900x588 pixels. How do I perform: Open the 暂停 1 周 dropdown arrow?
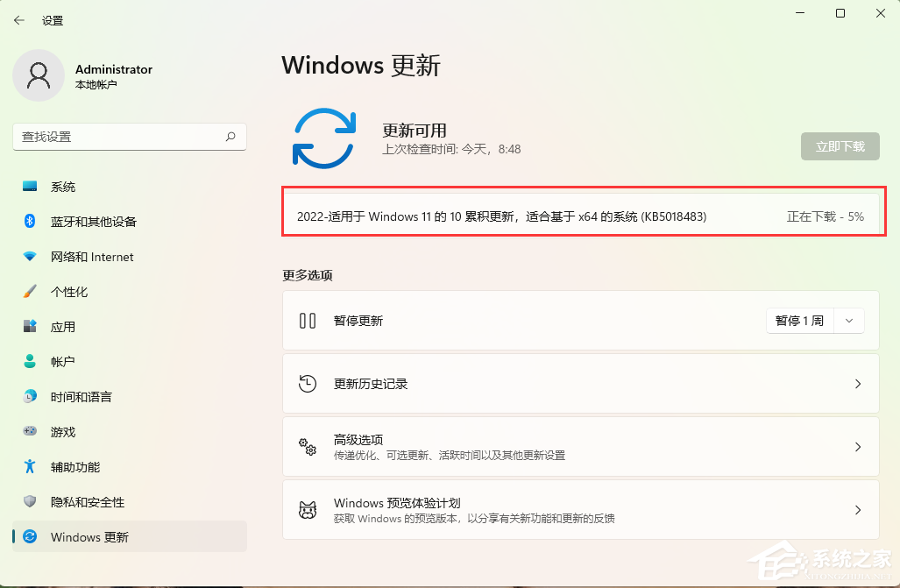tap(847, 321)
